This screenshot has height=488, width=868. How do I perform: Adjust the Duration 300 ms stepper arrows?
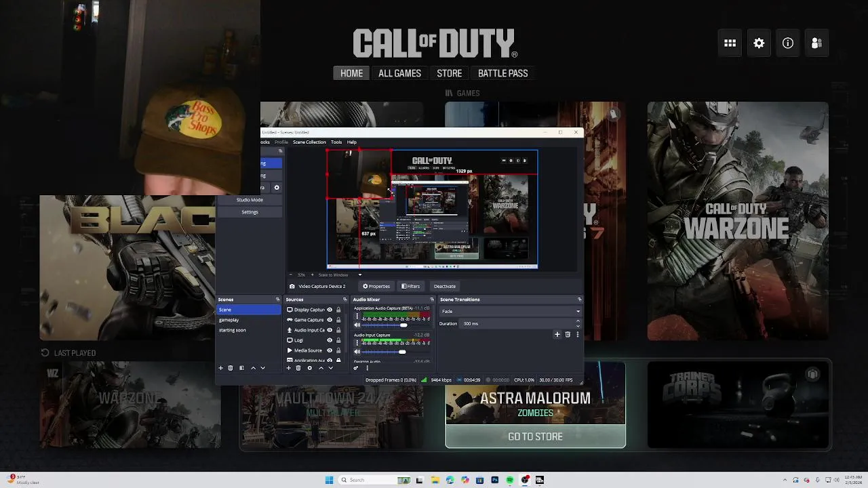(578, 323)
